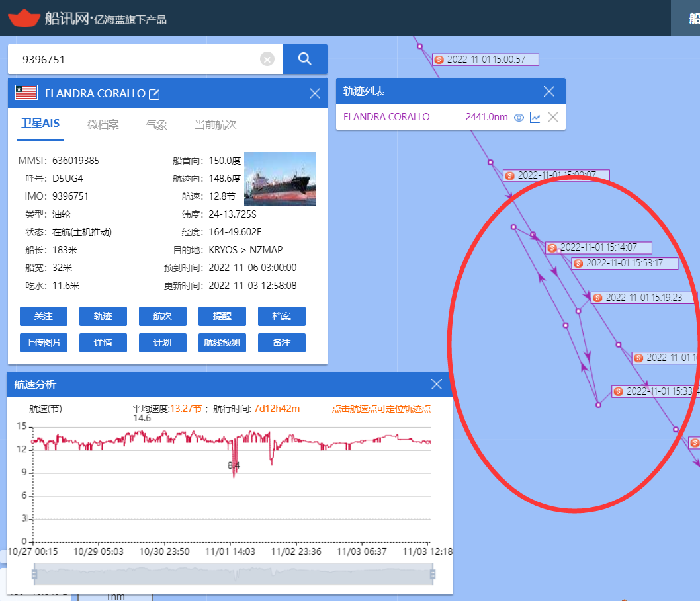Viewport: 700px width, 601px height.
Task: Click the blue search magnifier button
Action: point(305,60)
